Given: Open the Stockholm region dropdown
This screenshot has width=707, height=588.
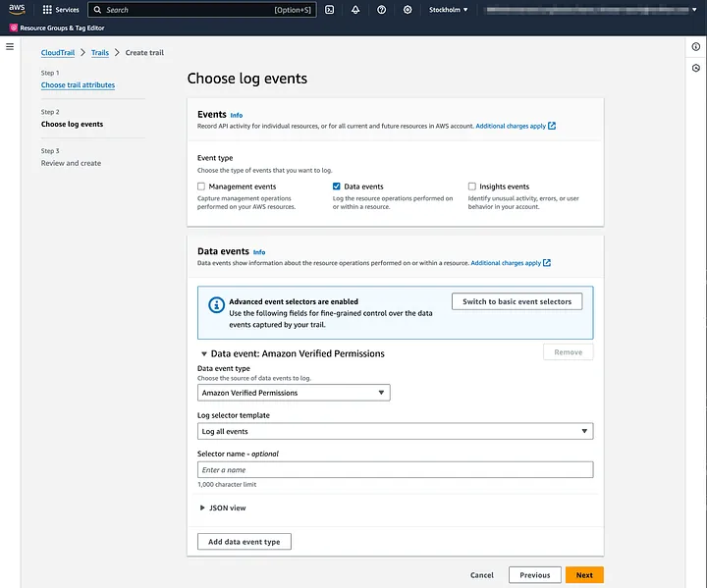Looking at the screenshot, I should [x=448, y=10].
